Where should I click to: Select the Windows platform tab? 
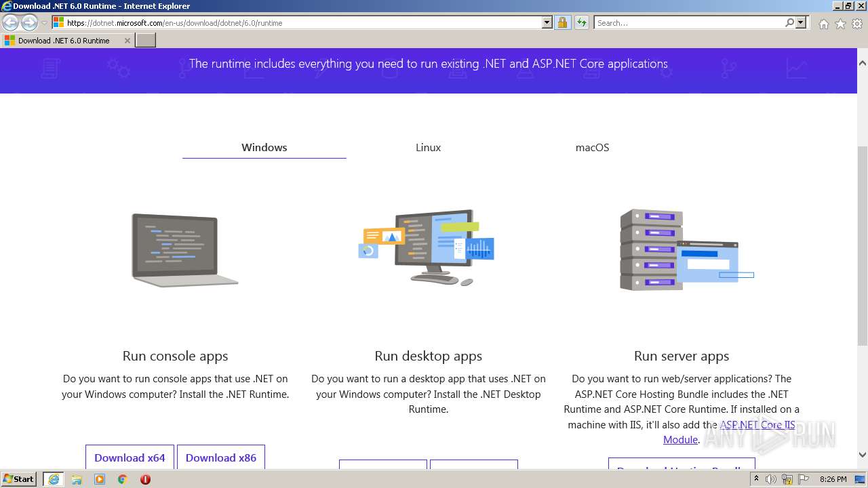pos(264,147)
